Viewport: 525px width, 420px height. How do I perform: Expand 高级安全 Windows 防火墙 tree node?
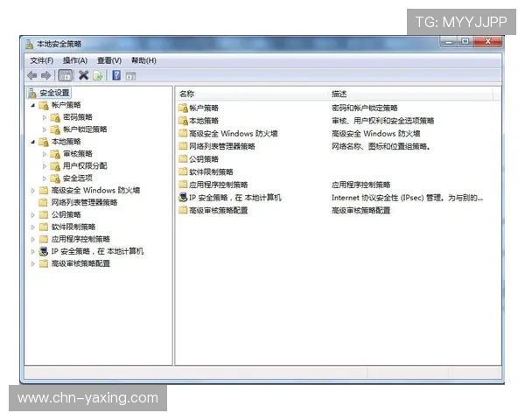pos(33,191)
